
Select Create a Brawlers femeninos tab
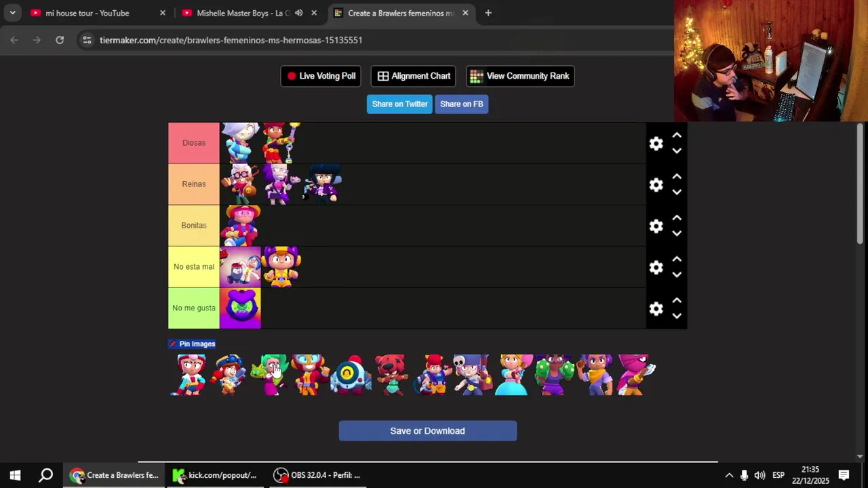coord(400,13)
